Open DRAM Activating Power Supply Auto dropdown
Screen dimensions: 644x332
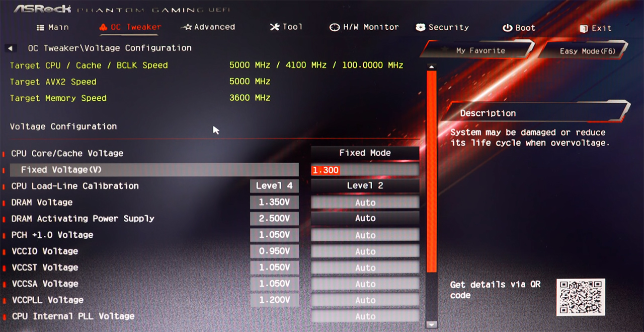tap(365, 219)
